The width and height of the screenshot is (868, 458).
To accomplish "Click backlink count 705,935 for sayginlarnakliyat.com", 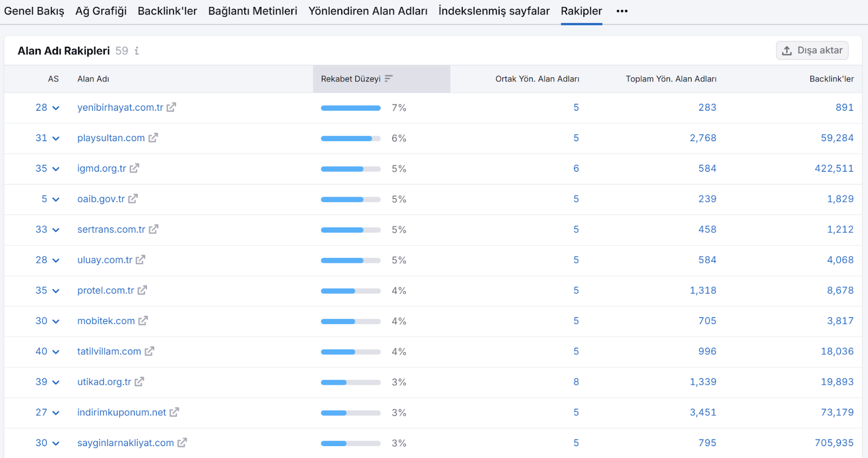I will (x=834, y=443).
